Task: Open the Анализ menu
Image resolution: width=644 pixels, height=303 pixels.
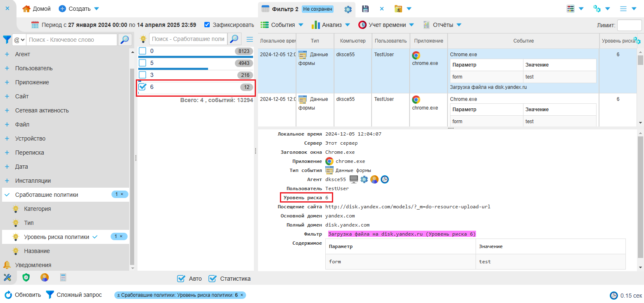Action: coord(331,25)
